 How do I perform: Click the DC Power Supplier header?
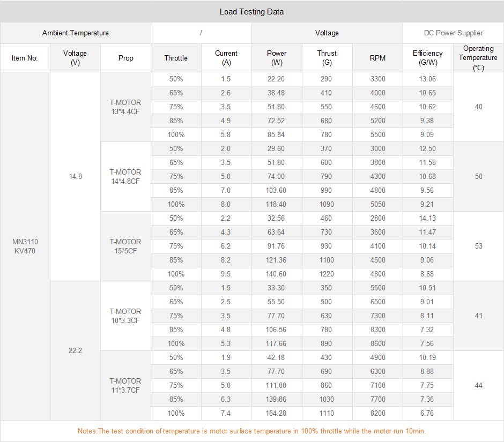(x=453, y=33)
